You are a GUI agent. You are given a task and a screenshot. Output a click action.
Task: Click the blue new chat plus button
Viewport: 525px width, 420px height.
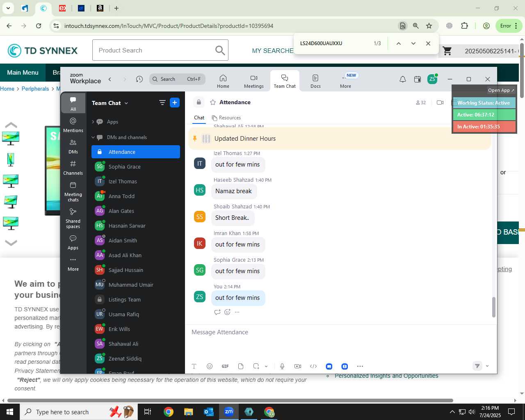(x=175, y=103)
